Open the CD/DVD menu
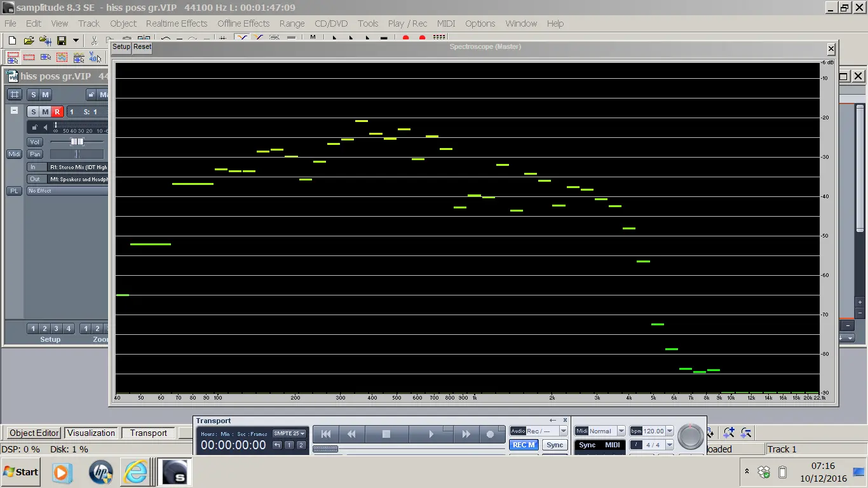 coord(331,24)
